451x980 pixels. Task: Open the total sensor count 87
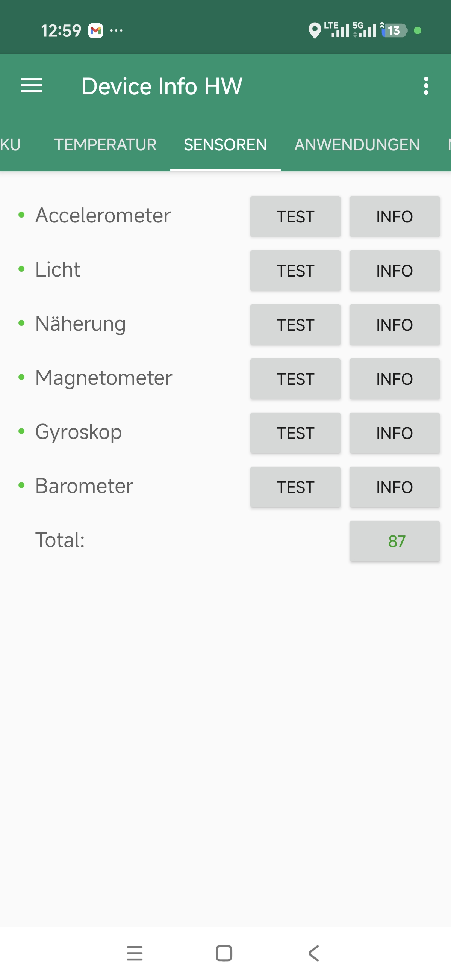tap(394, 541)
